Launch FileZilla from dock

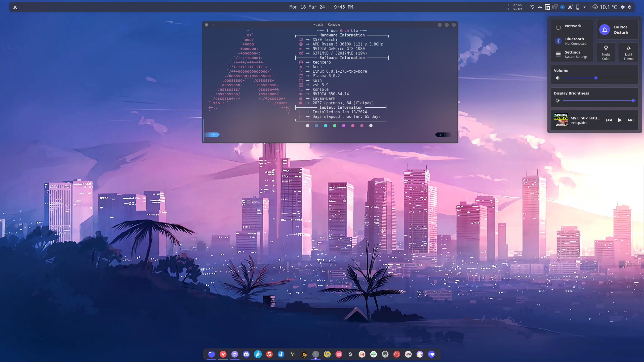(269, 354)
